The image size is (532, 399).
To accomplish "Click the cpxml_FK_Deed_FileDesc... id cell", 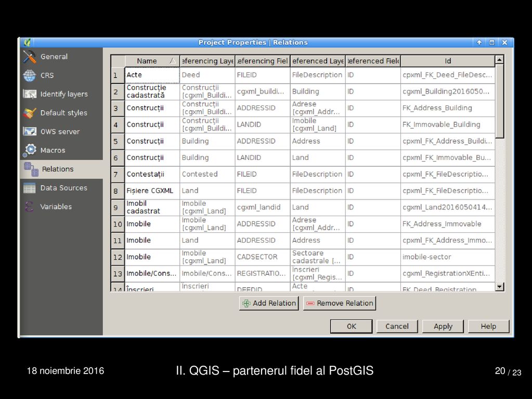I will click(x=448, y=75).
